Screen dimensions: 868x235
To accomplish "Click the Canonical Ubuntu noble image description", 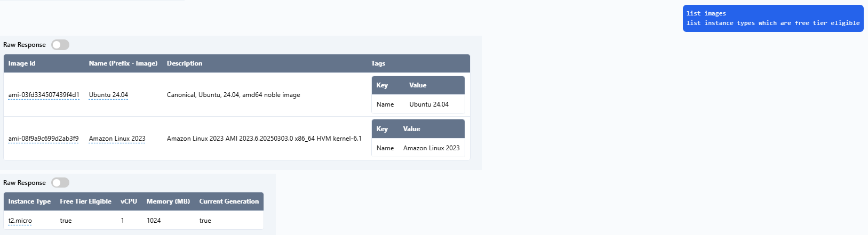I will [233, 95].
